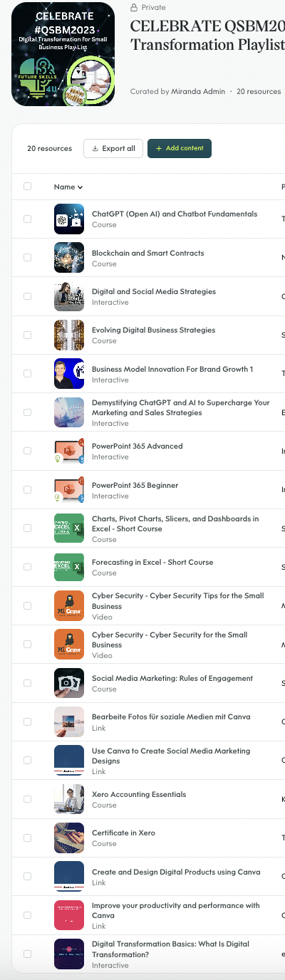The width and height of the screenshot is (285, 980).
Task: Open ChatGPT and Chatbot Fundamentals course thumbnail
Action: click(69, 219)
